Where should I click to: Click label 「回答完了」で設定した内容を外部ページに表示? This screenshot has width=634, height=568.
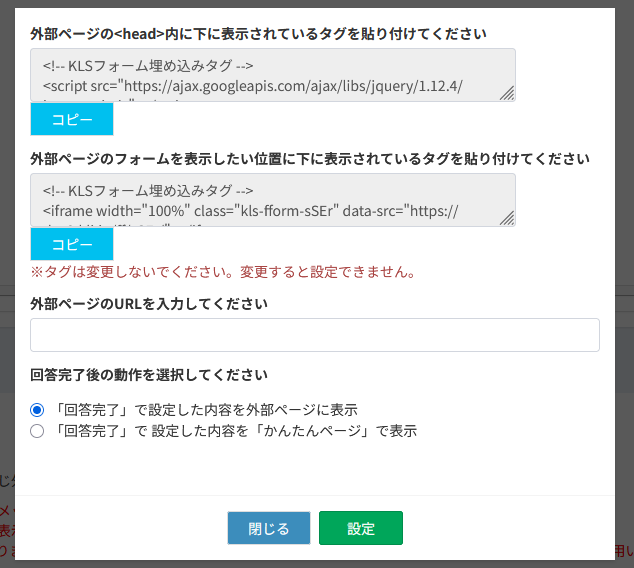[205, 410]
